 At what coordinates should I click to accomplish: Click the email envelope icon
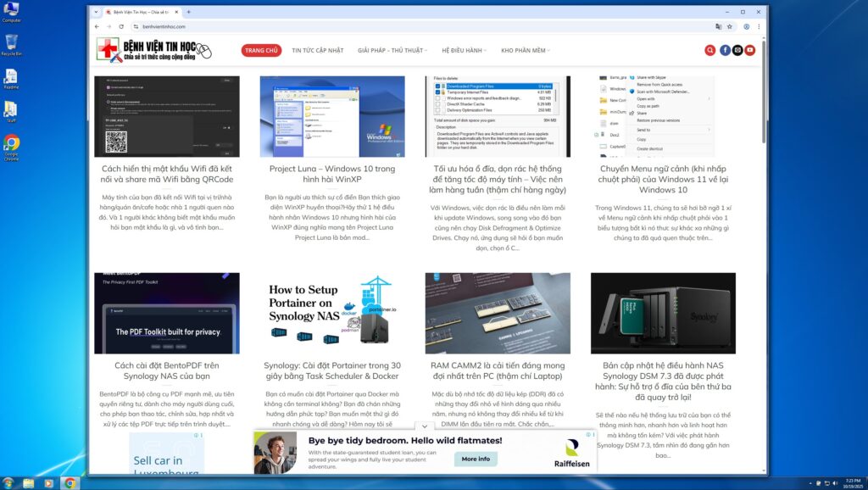tap(737, 50)
